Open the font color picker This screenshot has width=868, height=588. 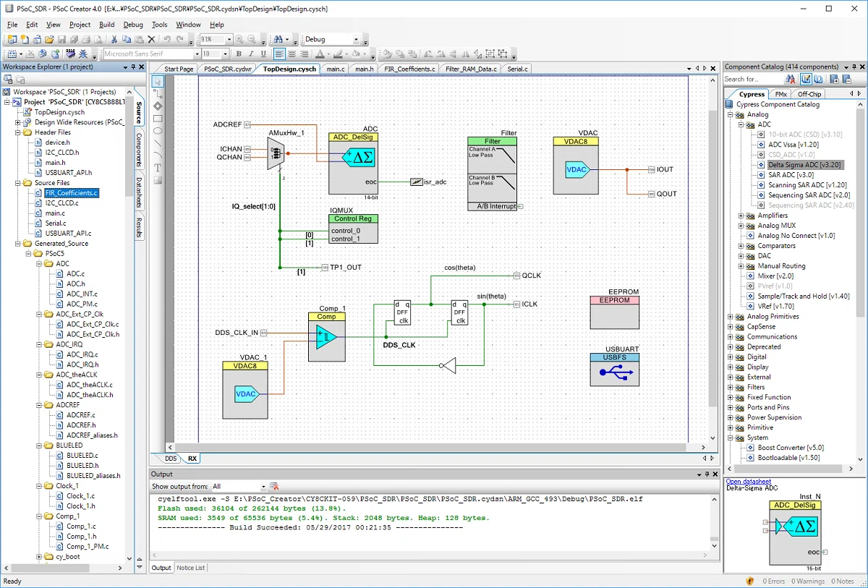pos(321,54)
